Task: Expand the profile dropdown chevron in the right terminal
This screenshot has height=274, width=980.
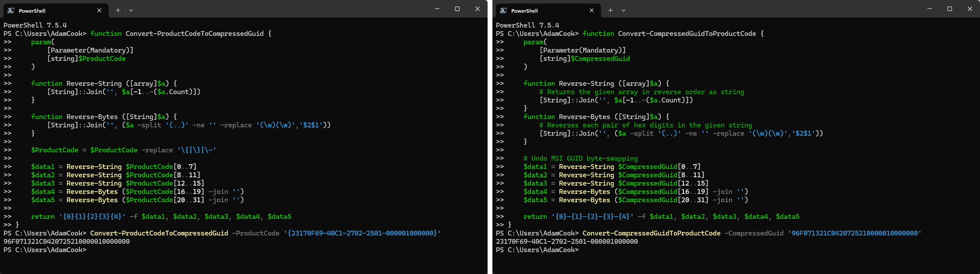Action: [623, 11]
